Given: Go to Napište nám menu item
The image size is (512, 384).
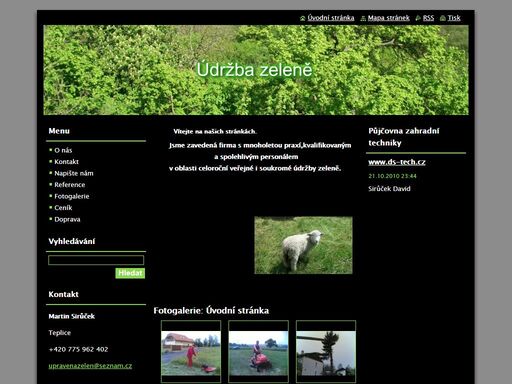Looking at the screenshot, I should (74, 173).
